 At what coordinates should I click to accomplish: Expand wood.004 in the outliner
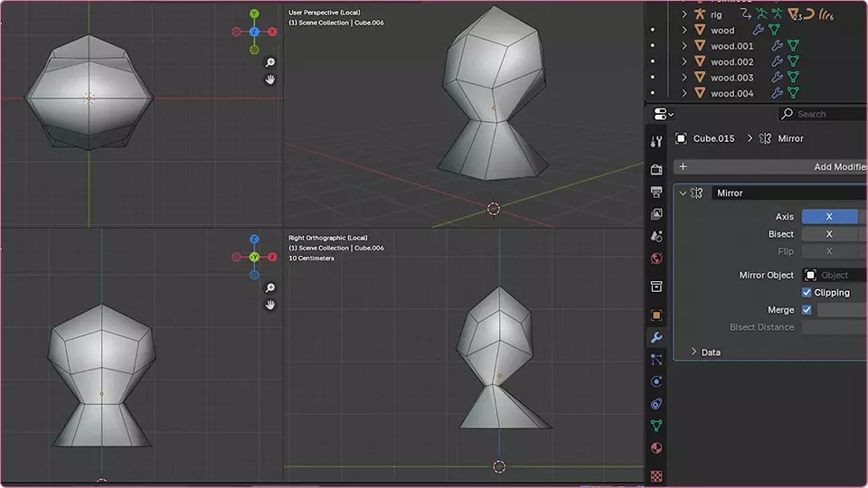click(x=684, y=93)
